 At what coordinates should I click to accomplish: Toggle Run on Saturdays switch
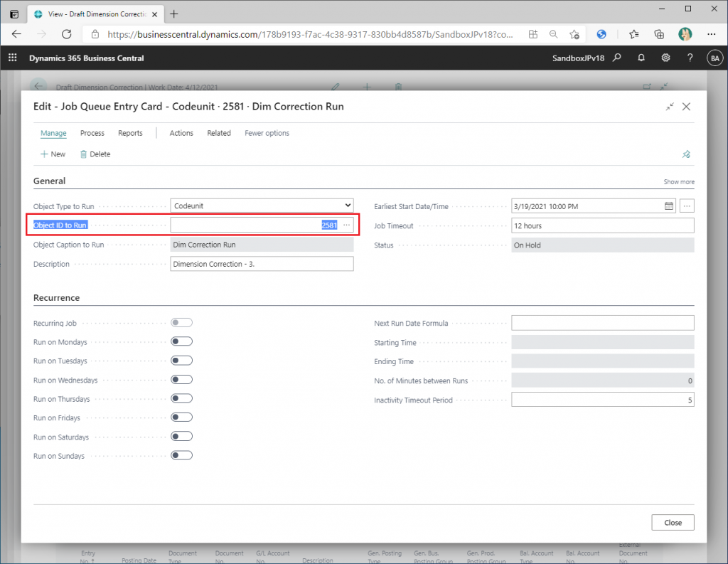(181, 436)
